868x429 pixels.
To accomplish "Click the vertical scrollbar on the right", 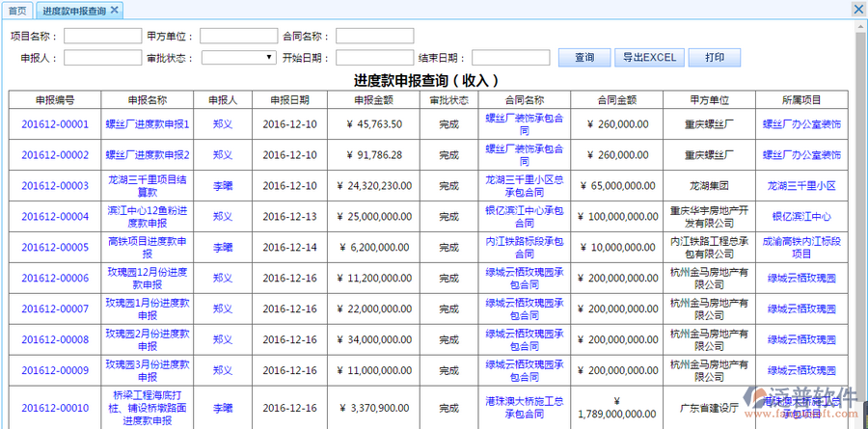I will (x=859, y=193).
